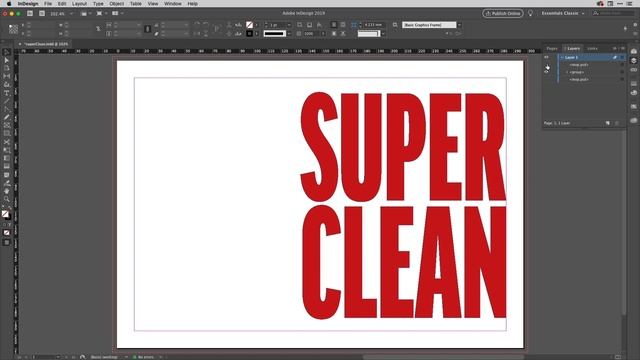
Task: Open the Object menu
Action: [116, 4]
